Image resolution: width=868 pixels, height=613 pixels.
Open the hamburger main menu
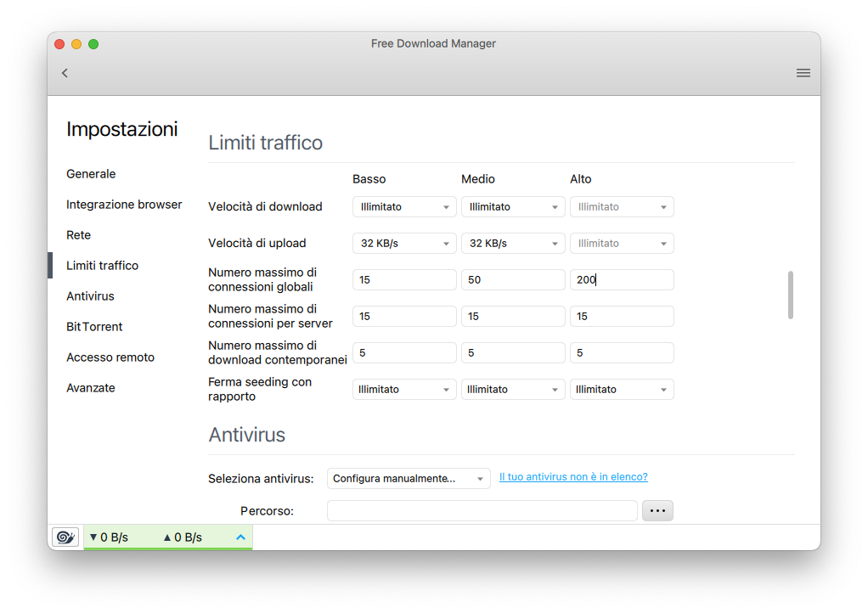click(x=803, y=73)
